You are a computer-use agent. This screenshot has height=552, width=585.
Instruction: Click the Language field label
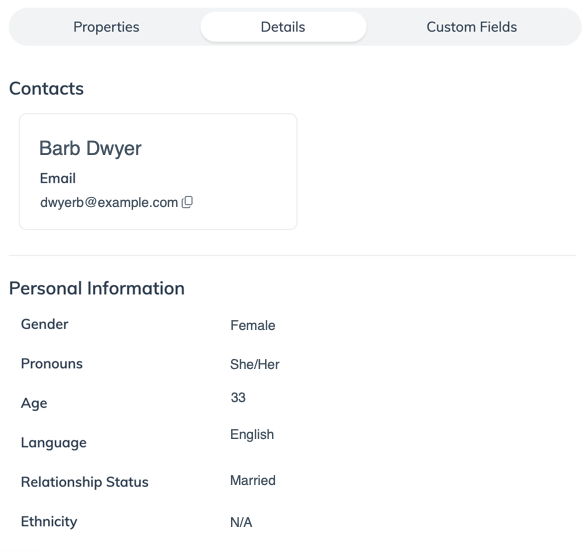coord(54,443)
